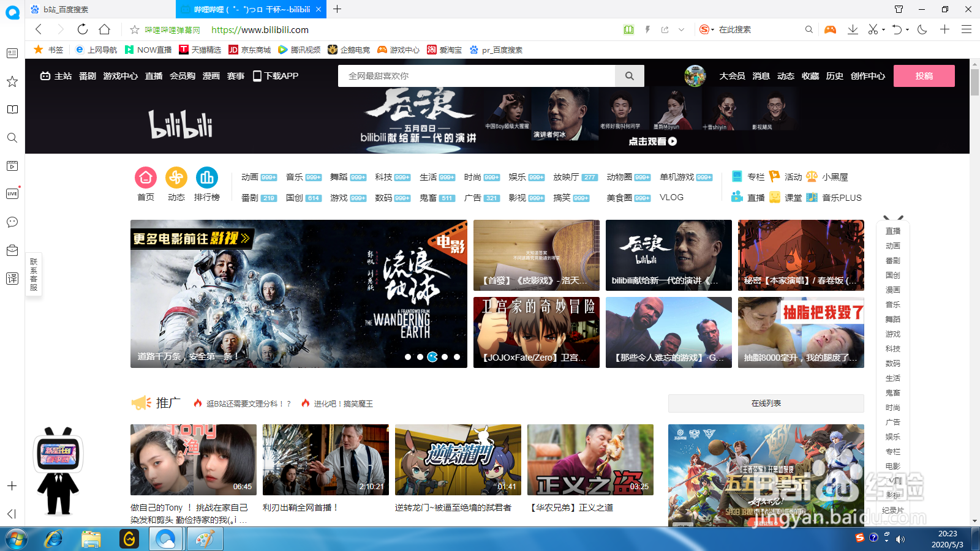Click the pink 投稿 upload button
The width and height of the screenshot is (980, 551).
point(924,76)
